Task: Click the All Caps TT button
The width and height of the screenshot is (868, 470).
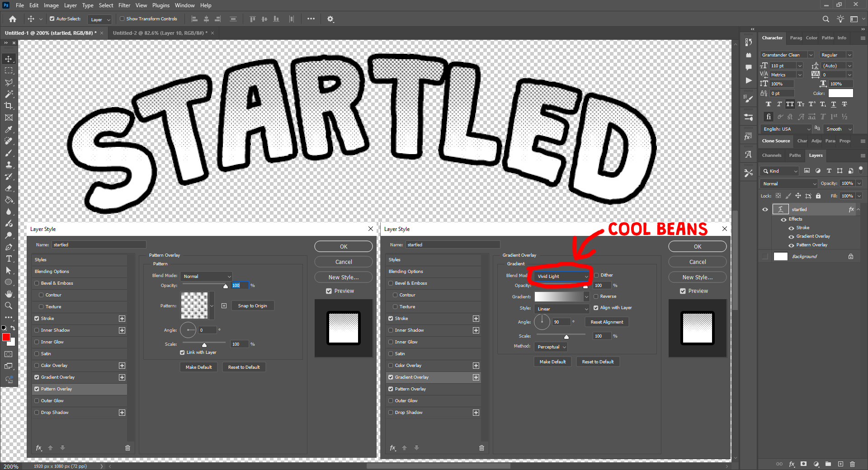Action: click(x=790, y=104)
